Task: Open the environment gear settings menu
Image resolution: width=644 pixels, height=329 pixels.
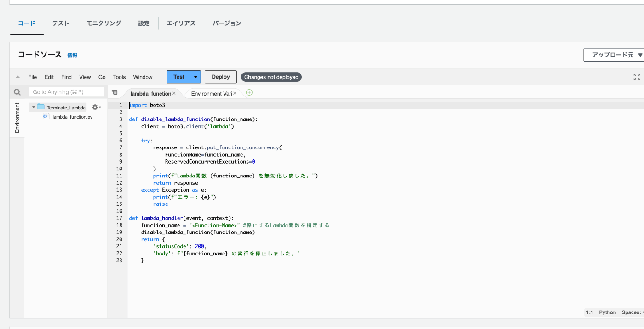Action: coord(96,107)
